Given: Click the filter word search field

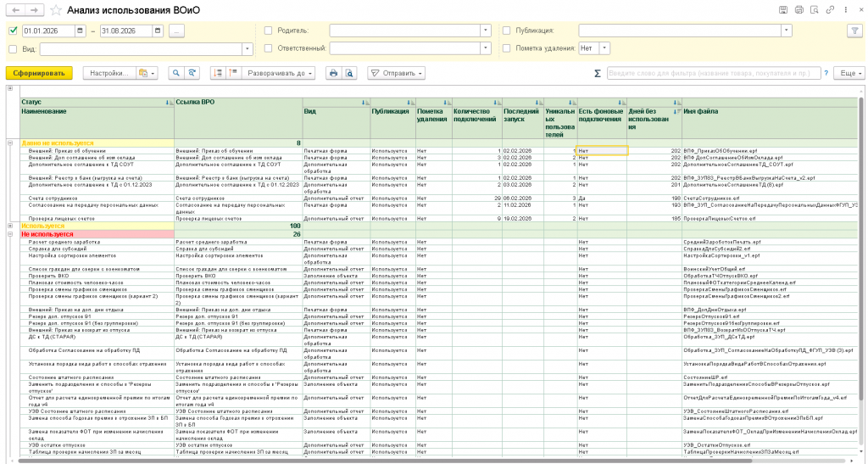Looking at the screenshot, I should 714,73.
